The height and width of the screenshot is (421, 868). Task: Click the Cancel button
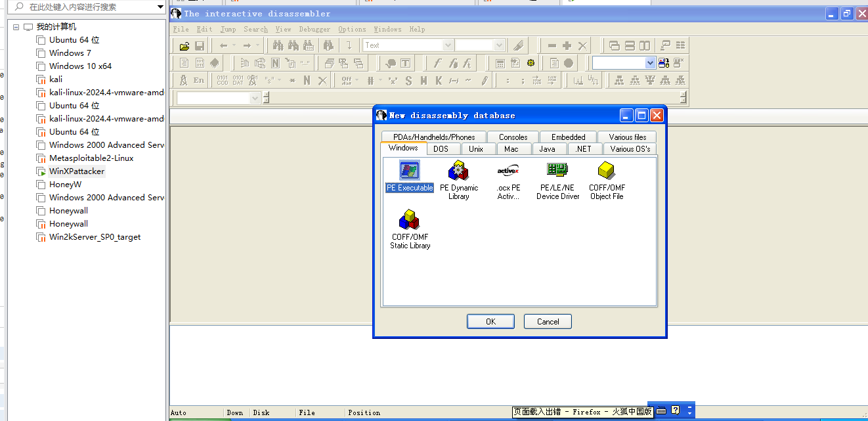[548, 321]
